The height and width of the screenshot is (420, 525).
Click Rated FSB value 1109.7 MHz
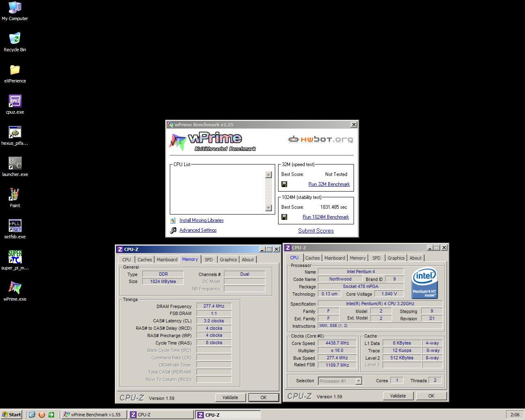(x=338, y=365)
